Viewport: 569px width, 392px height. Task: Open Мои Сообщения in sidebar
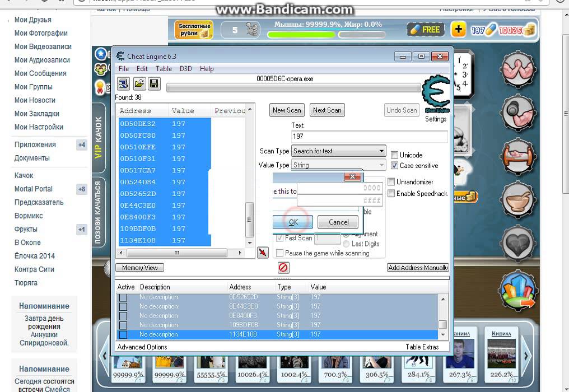click(40, 73)
